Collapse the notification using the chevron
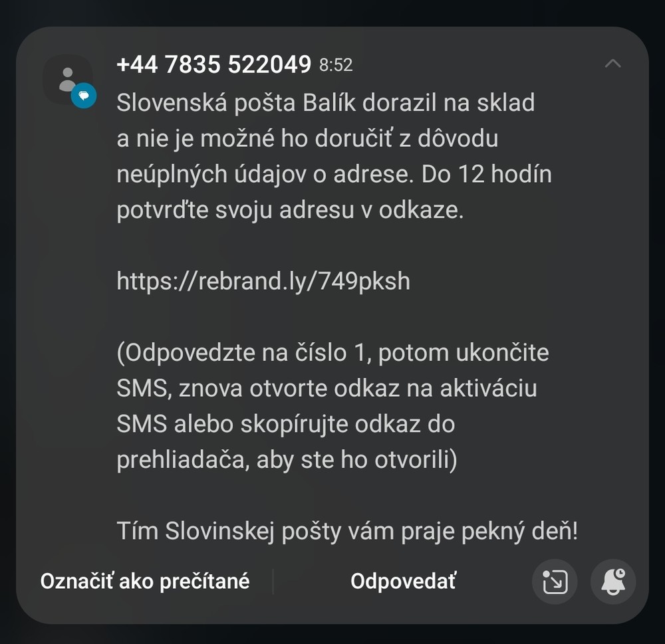The image size is (665, 644). (x=612, y=64)
